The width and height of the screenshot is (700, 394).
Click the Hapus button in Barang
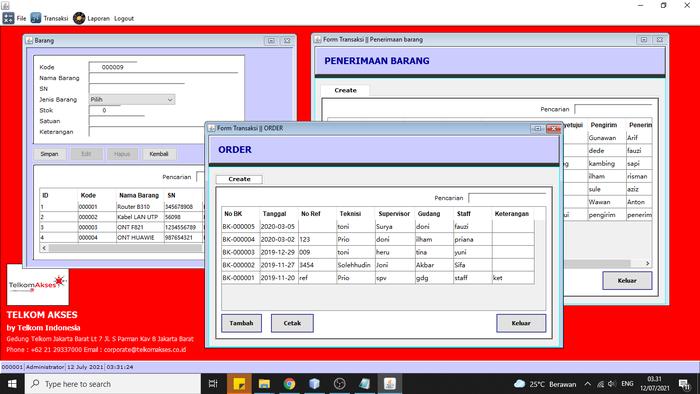tap(122, 154)
